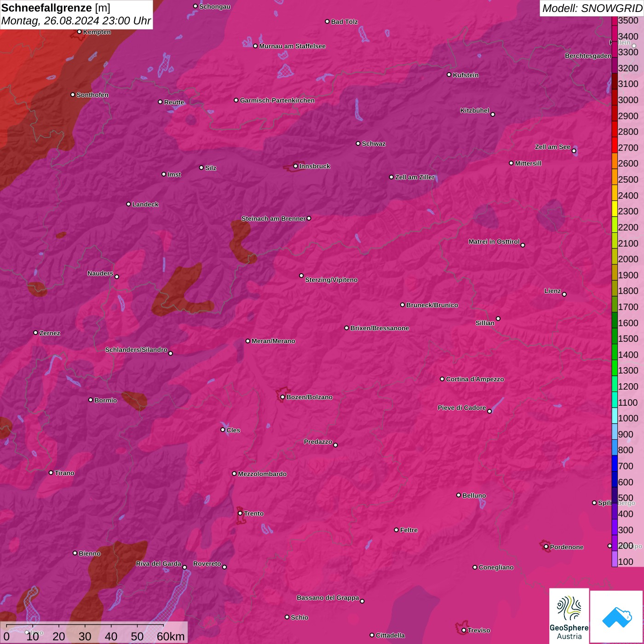Image resolution: width=644 pixels, height=644 pixels.
Task: Click the Steinach am Brenner label
Action: [x=273, y=218]
